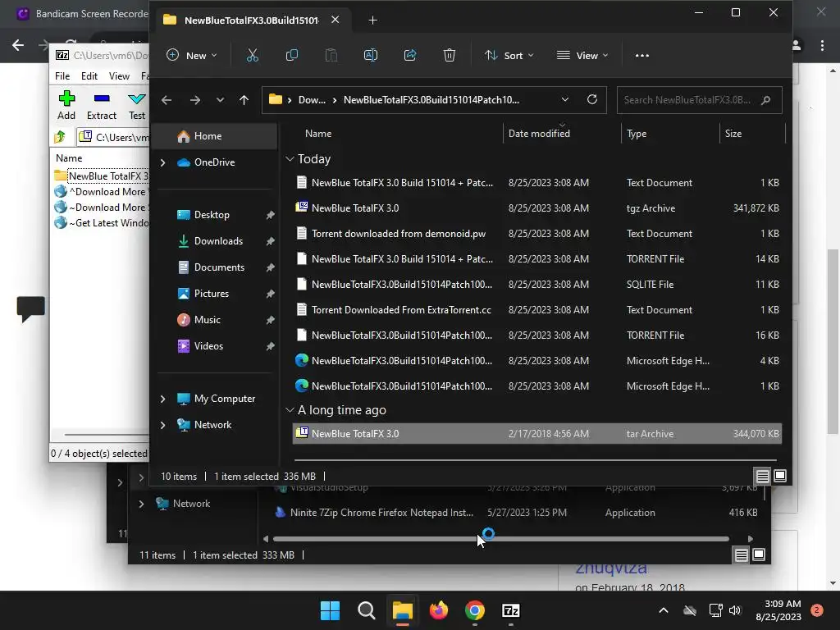Show hidden system tray icons
The width and height of the screenshot is (840, 630).
[x=663, y=610]
